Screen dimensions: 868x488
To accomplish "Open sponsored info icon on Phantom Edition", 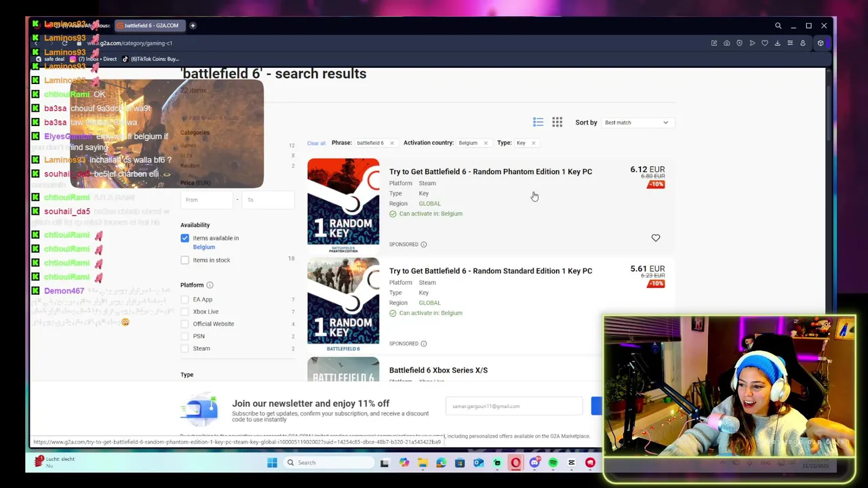I will [423, 244].
